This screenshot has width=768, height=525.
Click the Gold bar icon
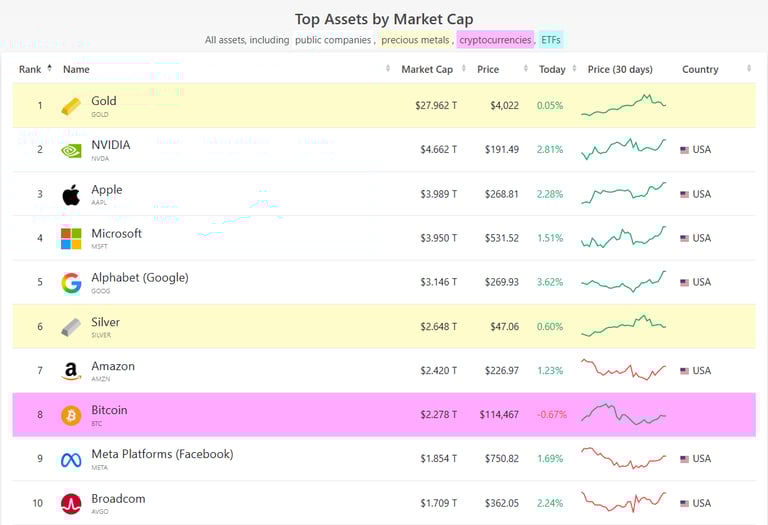click(x=71, y=106)
